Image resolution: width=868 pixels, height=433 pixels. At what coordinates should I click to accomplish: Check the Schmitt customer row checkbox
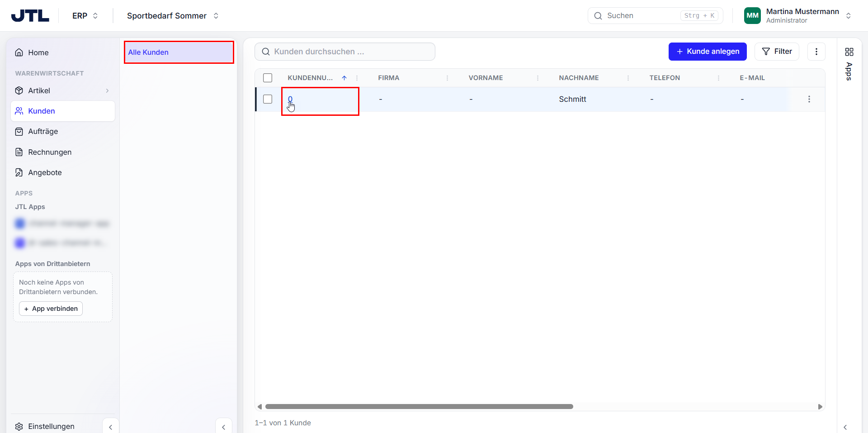[268, 99]
